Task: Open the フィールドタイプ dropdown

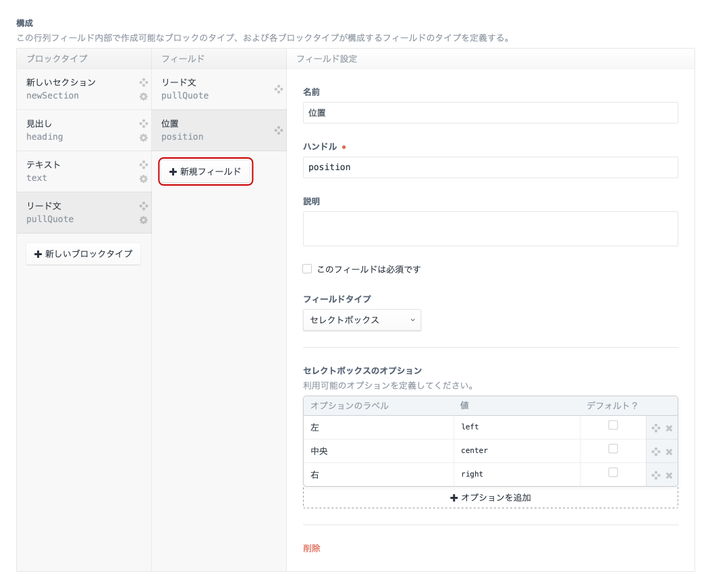Action: pyautogui.click(x=362, y=320)
